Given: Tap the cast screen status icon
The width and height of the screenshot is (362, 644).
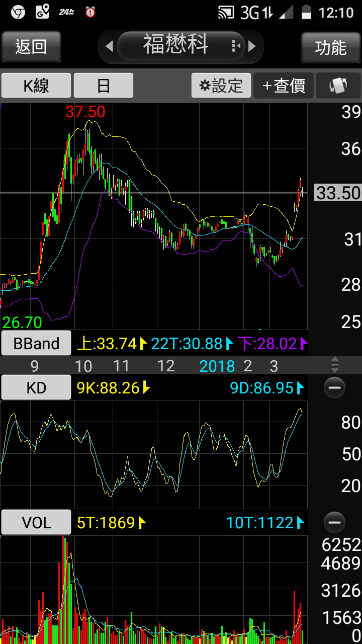Looking at the screenshot, I should [x=226, y=13].
